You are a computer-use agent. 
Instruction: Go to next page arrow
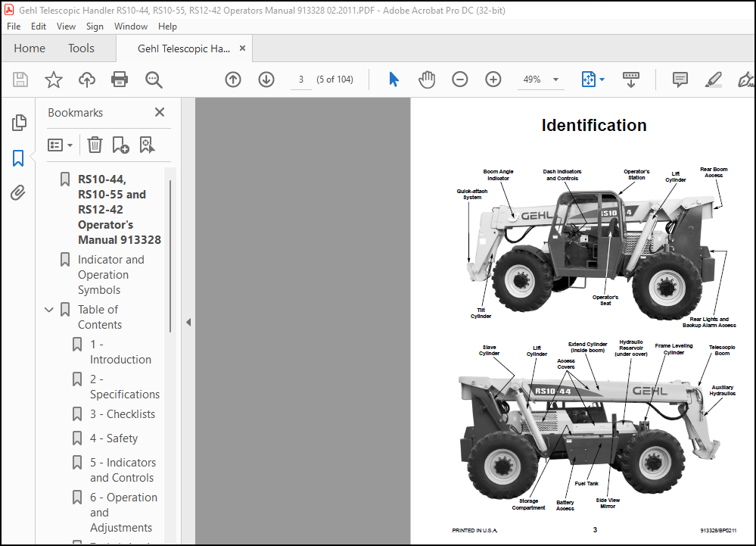266,79
